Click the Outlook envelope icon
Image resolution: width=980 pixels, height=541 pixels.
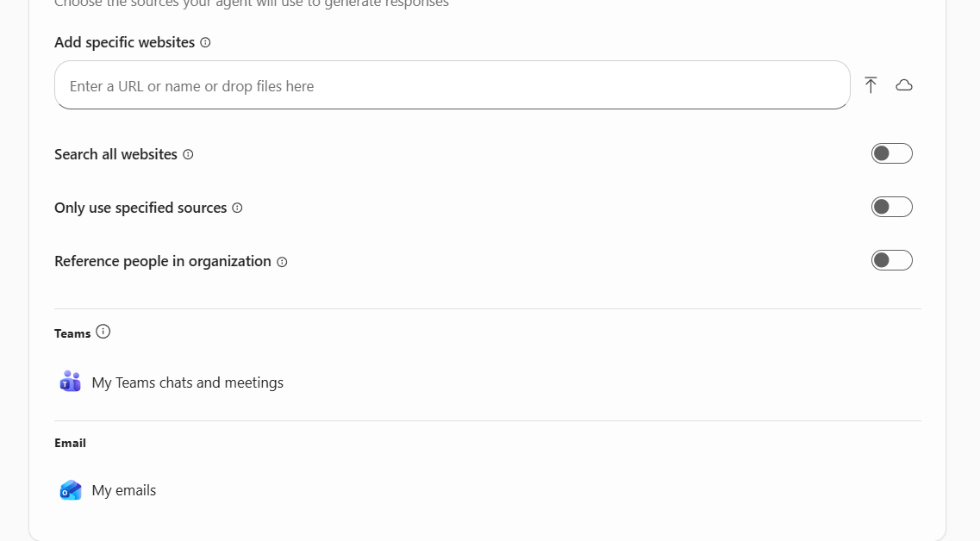pos(71,490)
